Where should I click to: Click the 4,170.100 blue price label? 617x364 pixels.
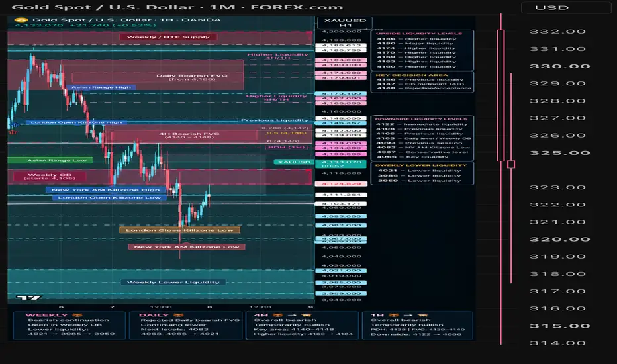click(341, 94)
